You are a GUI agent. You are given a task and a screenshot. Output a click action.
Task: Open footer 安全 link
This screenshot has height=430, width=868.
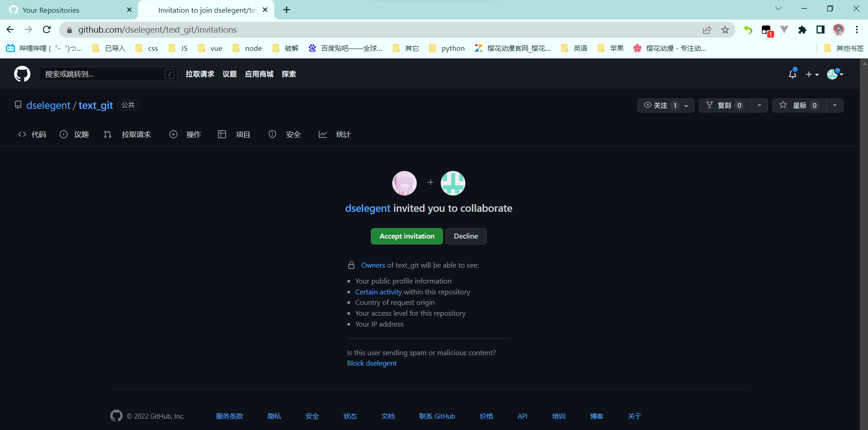[x=312, y=416]
